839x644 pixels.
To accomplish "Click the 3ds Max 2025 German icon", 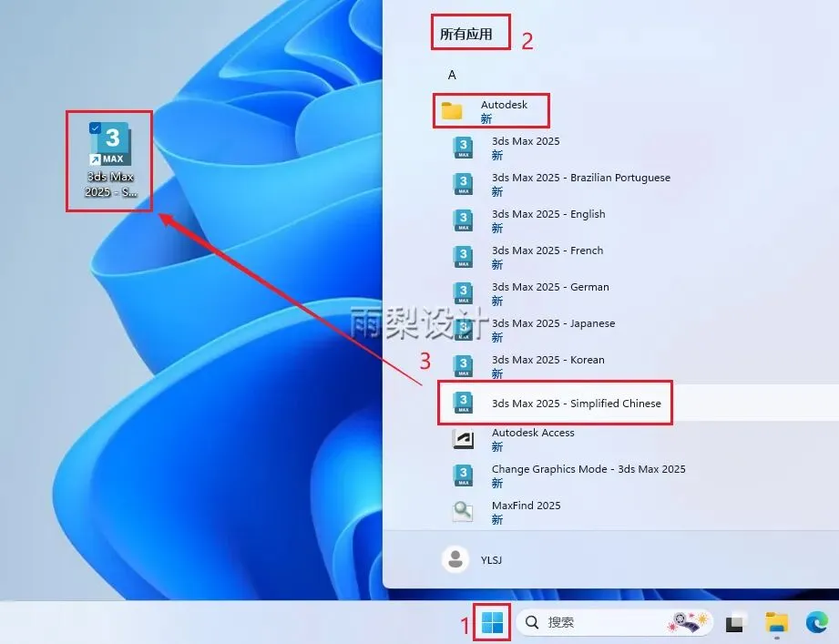I will tap(463, 292).
